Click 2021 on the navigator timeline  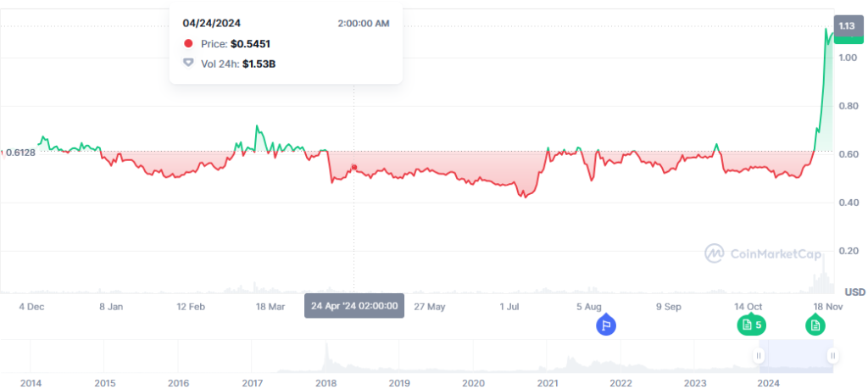click(547, 383)
